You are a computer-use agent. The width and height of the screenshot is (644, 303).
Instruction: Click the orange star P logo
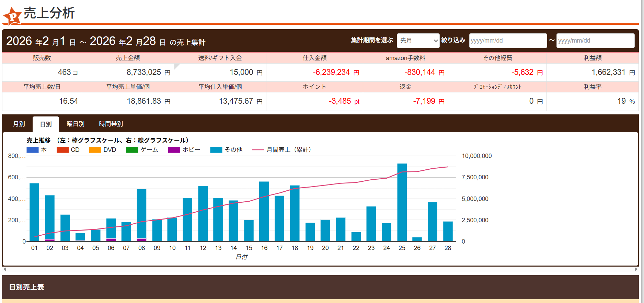12,16
